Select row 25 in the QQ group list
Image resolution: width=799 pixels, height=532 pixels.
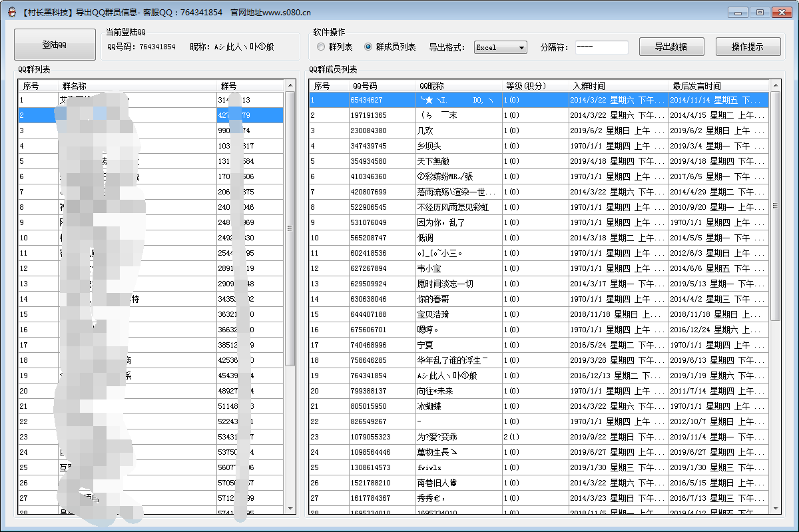click(150, 467)
